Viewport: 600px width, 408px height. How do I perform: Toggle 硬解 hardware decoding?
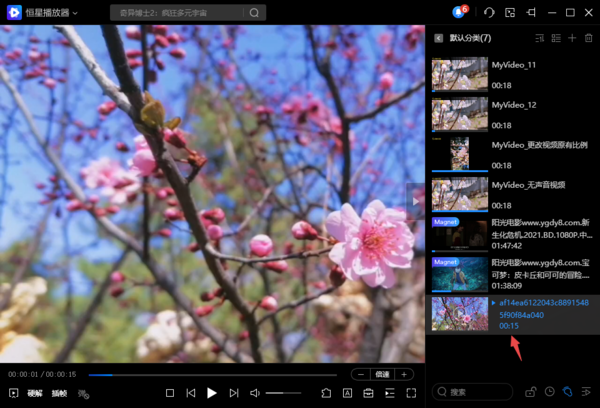pos(35,393)
